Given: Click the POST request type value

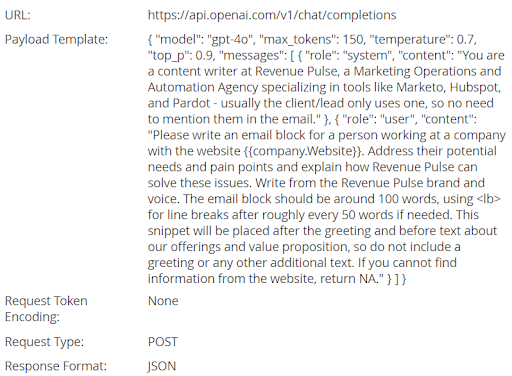Looking at the screenshot, I should click(x=163, y=342).
